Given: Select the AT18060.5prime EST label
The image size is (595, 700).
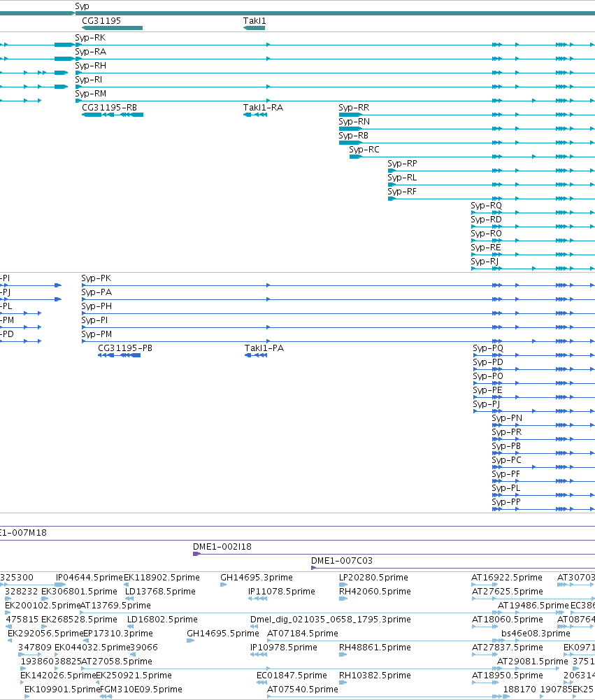Looking at the screenshot, I should 508,620.
